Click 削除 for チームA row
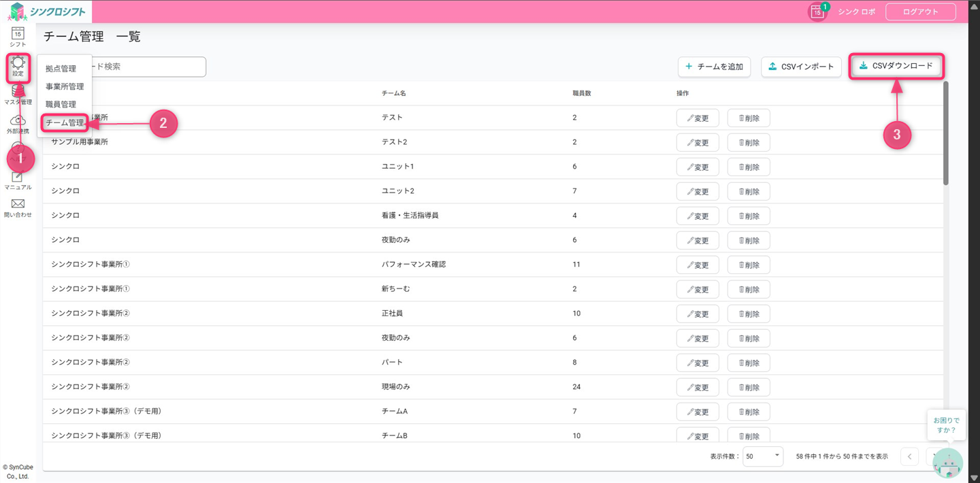 pyautogui.click(x=749, y=412)
